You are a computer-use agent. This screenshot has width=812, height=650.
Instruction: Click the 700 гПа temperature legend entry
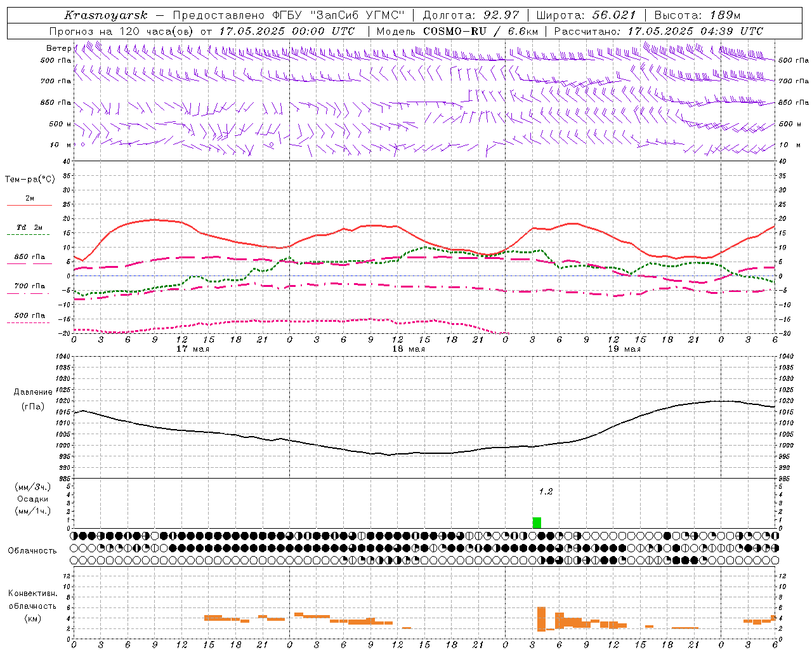click(29, 286)
